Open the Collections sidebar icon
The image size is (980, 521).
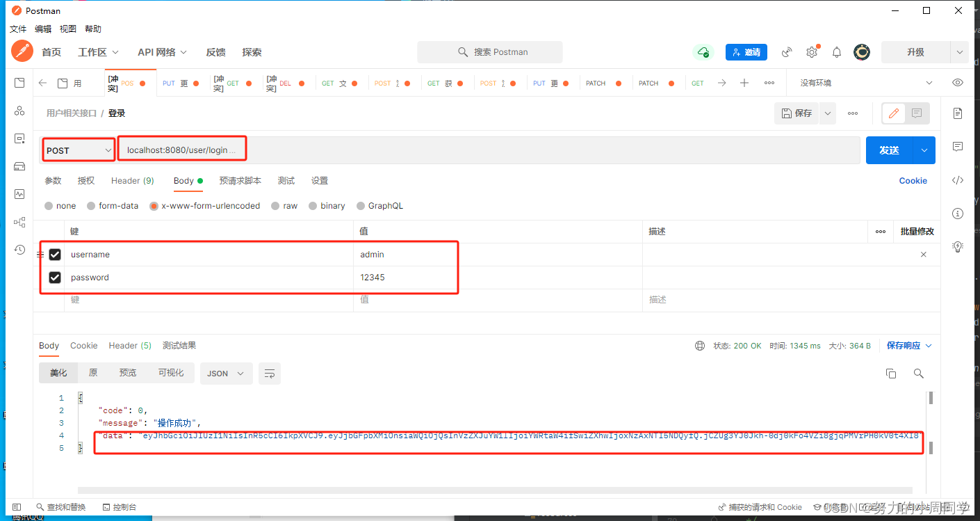pyautogui.click(x=19, y=82)
